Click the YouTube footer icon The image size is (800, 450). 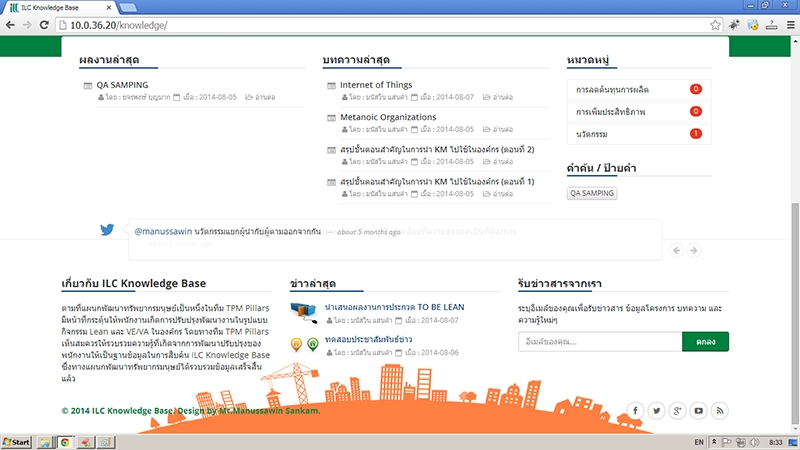(x=698, y=411)
